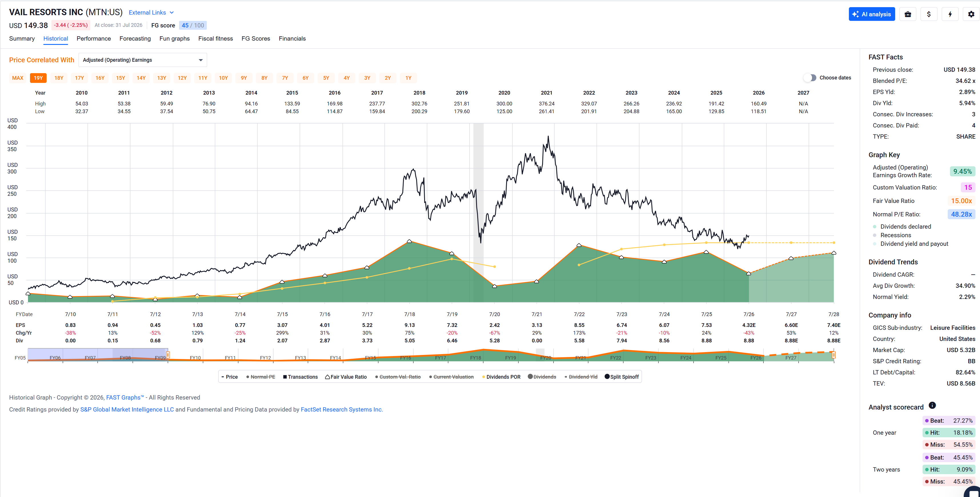Show the Normal PE legend series
This screenshot has width=980, height=497.
[x=260, y=377]
